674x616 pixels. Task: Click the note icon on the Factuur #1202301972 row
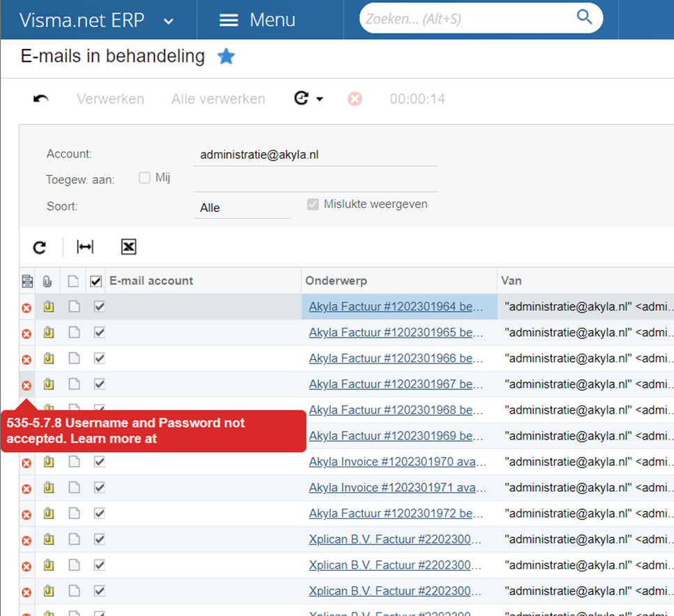click(75, 513)
